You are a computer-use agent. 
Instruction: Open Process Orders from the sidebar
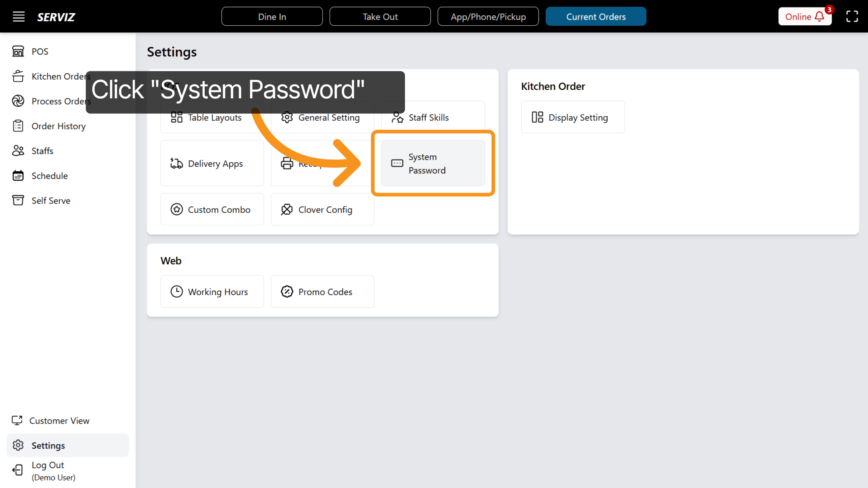tap(61, 101)
